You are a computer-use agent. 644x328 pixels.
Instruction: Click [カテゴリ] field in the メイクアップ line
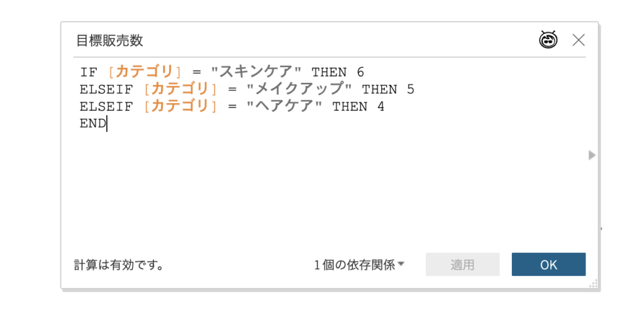pyautogui.click(x=180, y=89)
